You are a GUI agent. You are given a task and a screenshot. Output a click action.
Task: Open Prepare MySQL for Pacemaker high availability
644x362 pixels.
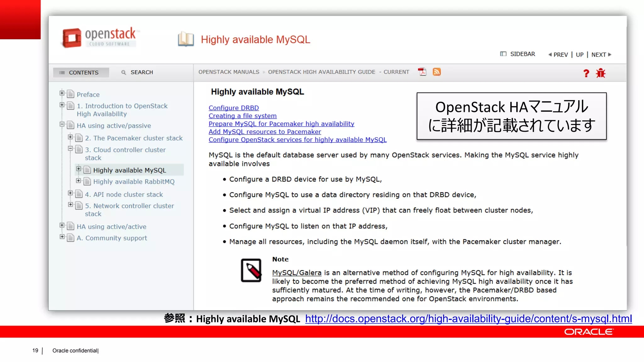coord(281,124)
